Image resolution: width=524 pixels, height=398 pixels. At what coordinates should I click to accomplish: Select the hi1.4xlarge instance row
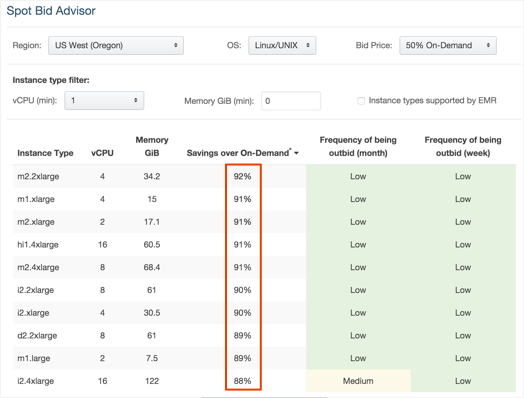(264, 245)
